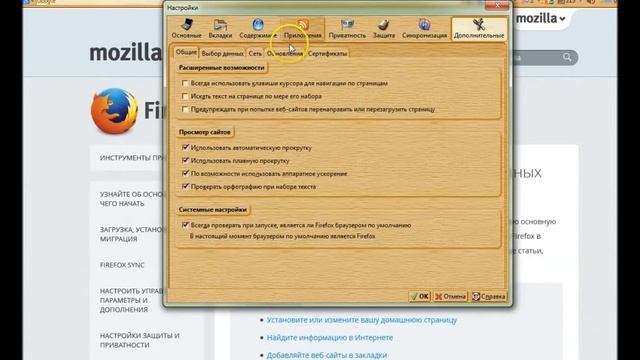Click search magnifier icon on Mozilla page

coord(567,57)
